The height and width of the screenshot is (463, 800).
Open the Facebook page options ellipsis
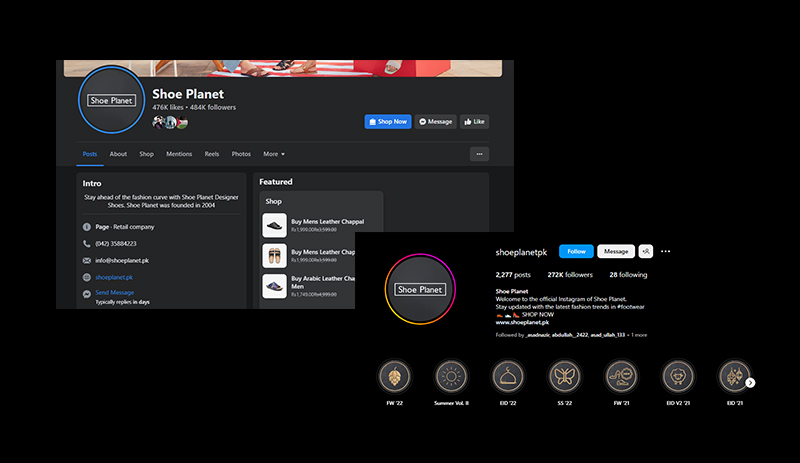479,154
